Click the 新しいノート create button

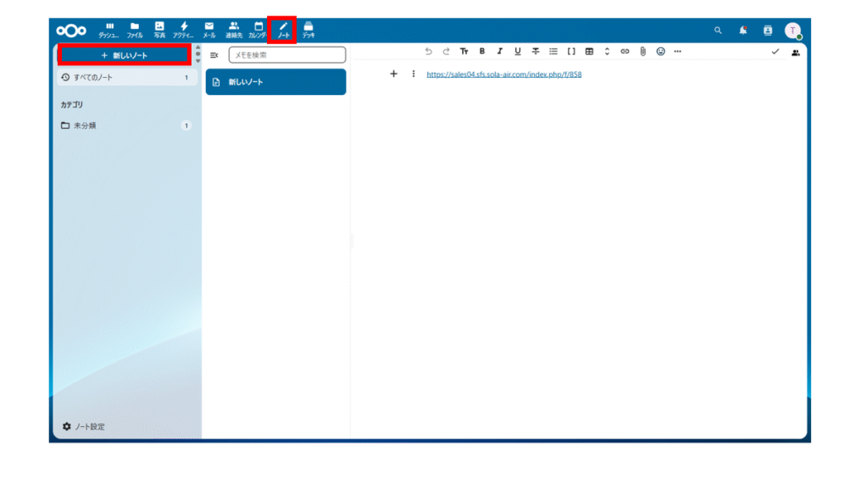point(124,55)
